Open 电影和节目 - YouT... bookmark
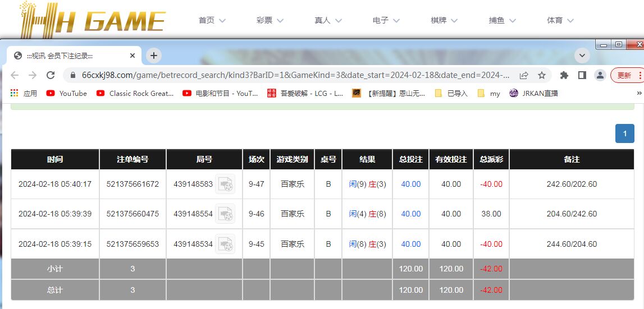Viewport: 644px width, 309px height. coord(220,93)
